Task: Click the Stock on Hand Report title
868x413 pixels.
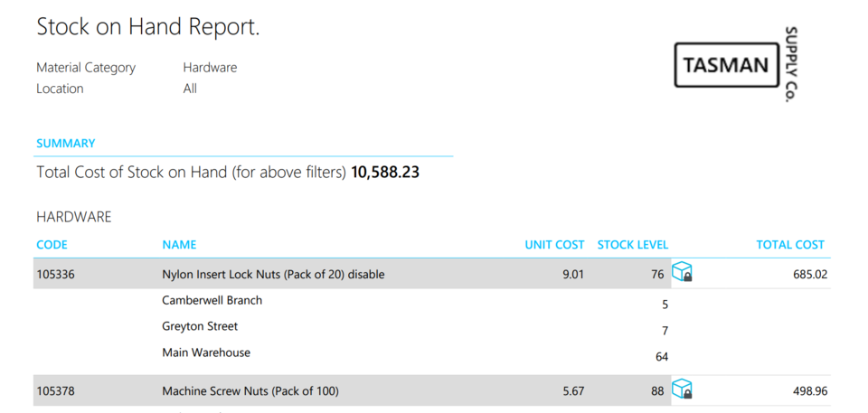Action: [148, 27]
